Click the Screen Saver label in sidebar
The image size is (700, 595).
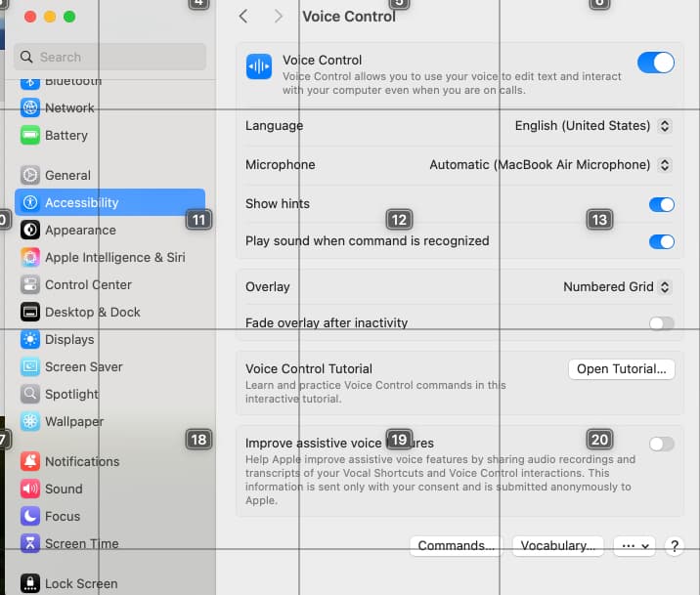pyautogui.click(x=83, y=366)
